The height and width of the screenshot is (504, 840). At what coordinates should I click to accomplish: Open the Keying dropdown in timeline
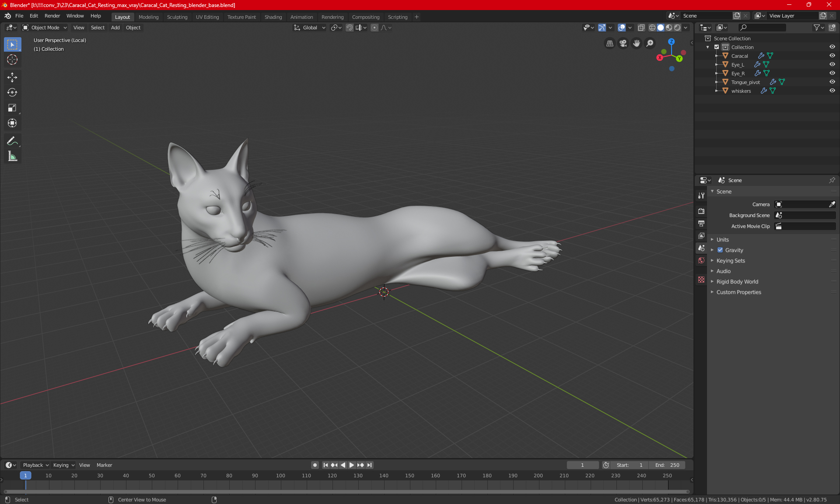[x=64, y=465]
